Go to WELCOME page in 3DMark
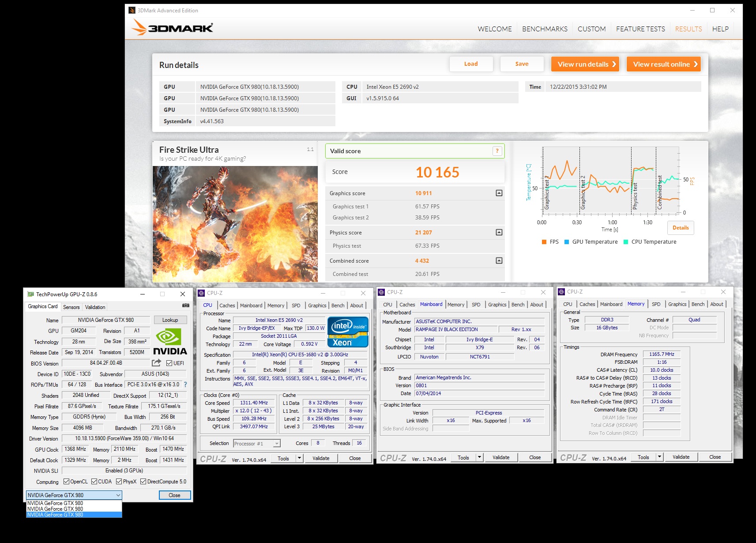 click(494, 29)
